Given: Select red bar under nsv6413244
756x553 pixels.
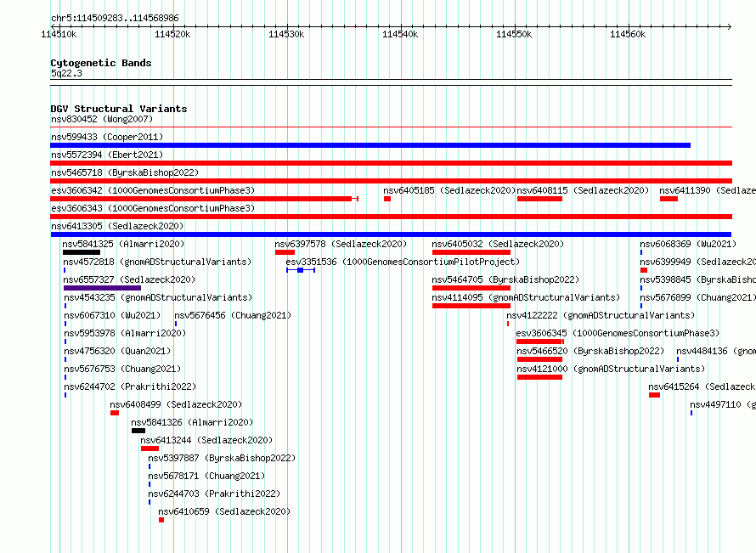Looking at the screenshot, I should point(150,449).
